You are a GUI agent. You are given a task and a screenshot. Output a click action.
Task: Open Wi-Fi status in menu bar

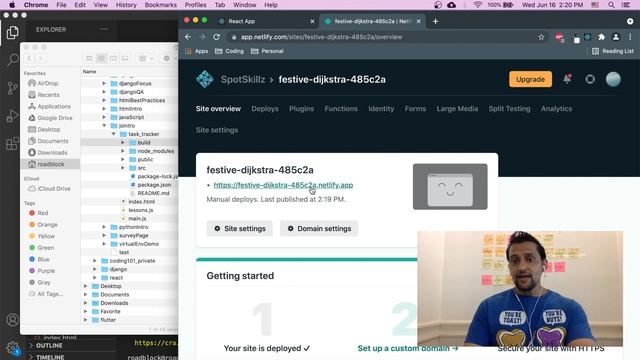click(477, 5)
